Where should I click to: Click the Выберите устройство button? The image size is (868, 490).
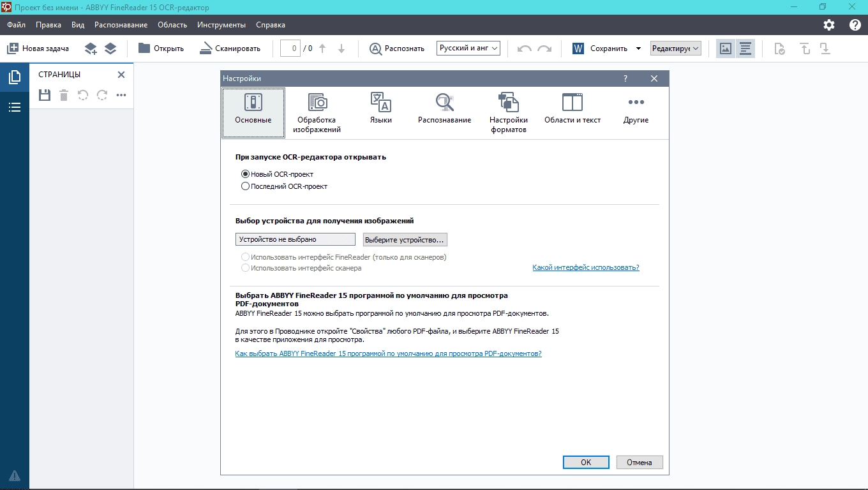click(x=405, y=239)
